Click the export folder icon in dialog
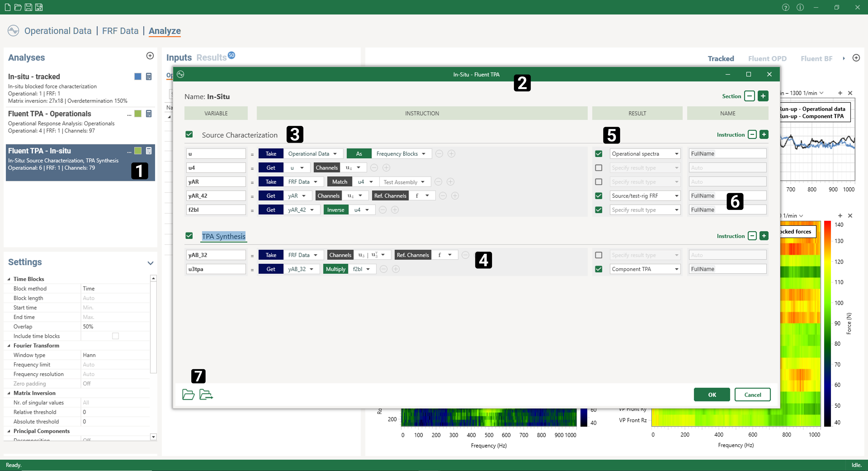 (x=206, y=394)
